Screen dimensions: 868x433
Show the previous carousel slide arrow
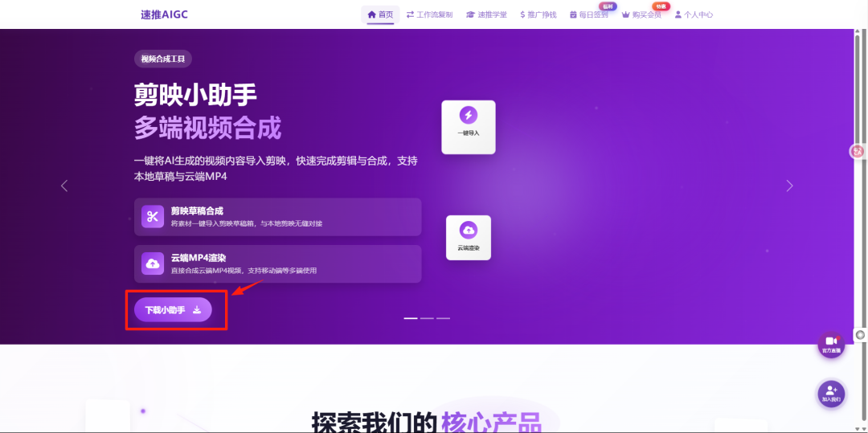64,186
